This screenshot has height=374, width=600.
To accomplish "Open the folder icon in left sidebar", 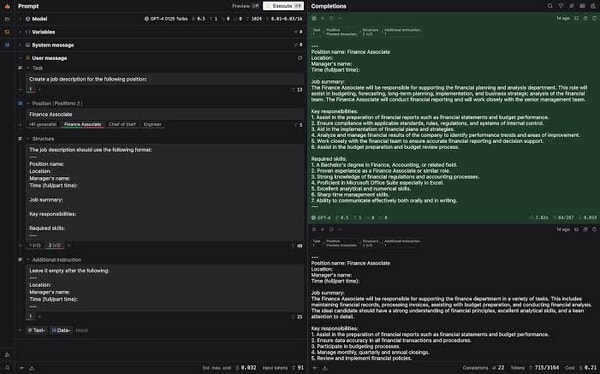I will pyautogui.click(x=7, y=19).
